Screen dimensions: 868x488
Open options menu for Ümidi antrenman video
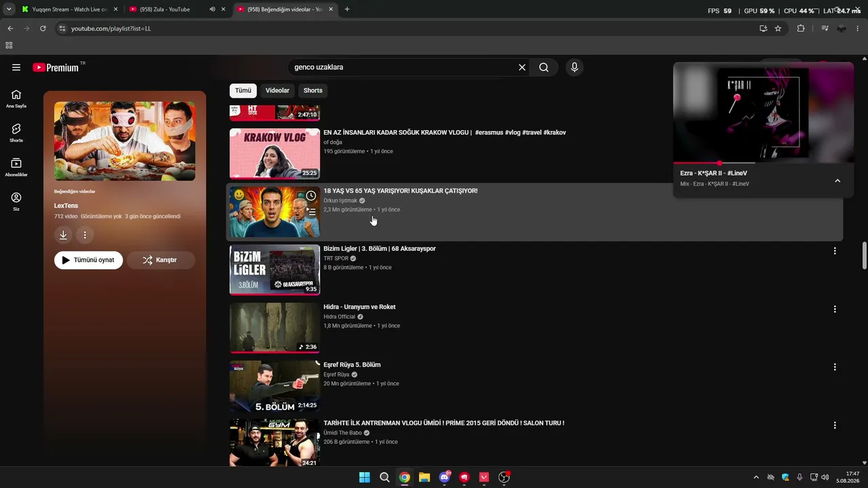835,425
